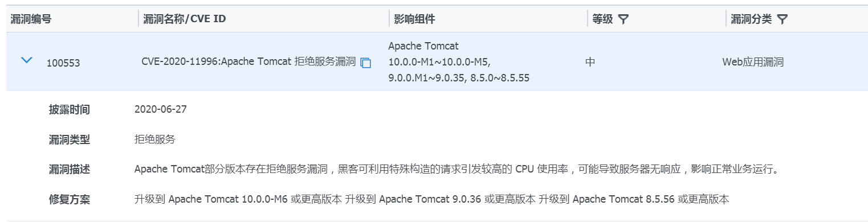Image resolution: width=868 pixels, height=222 pixels.
Task: Click vulnerability number 100553
Action: click(63, 63)
